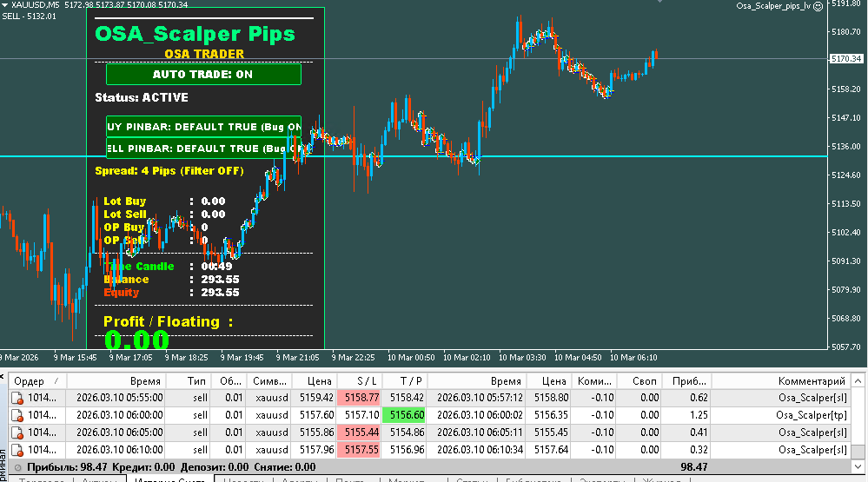
Task: Click the Комментарий column header
Action: pos(780,381)
